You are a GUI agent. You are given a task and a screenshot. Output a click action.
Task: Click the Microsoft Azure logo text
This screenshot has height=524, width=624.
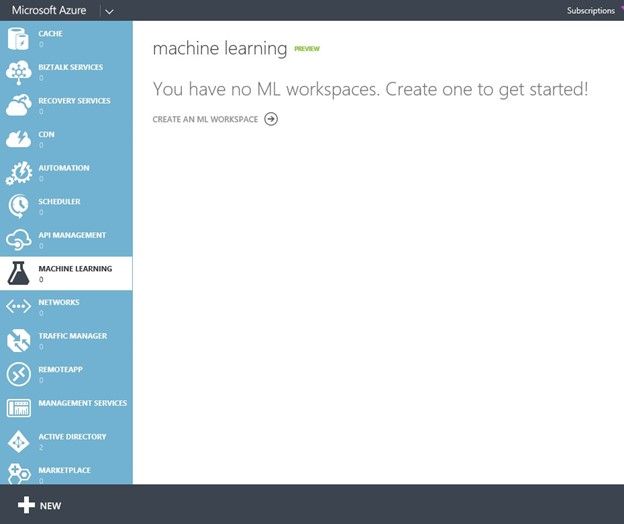(x=49, y=10)
